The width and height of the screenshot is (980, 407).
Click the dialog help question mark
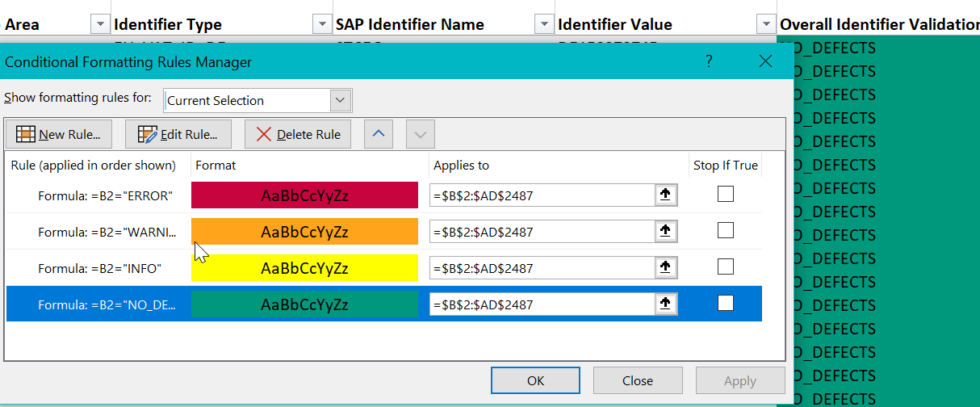pos(709,61)
